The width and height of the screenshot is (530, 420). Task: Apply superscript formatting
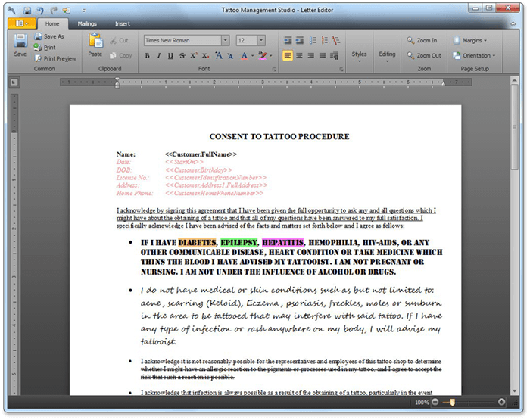(194, 56)
